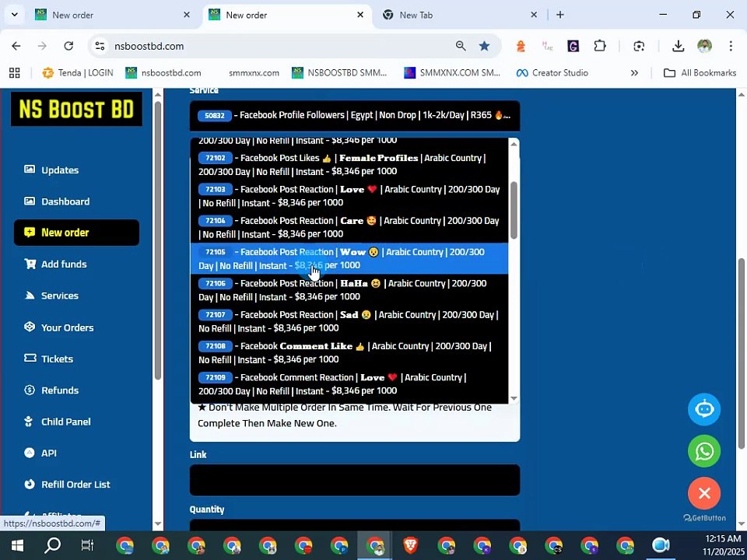This screenshot has width=747, height=560.
Task: Switch to the New Tab tab
Action: [458, 16]
